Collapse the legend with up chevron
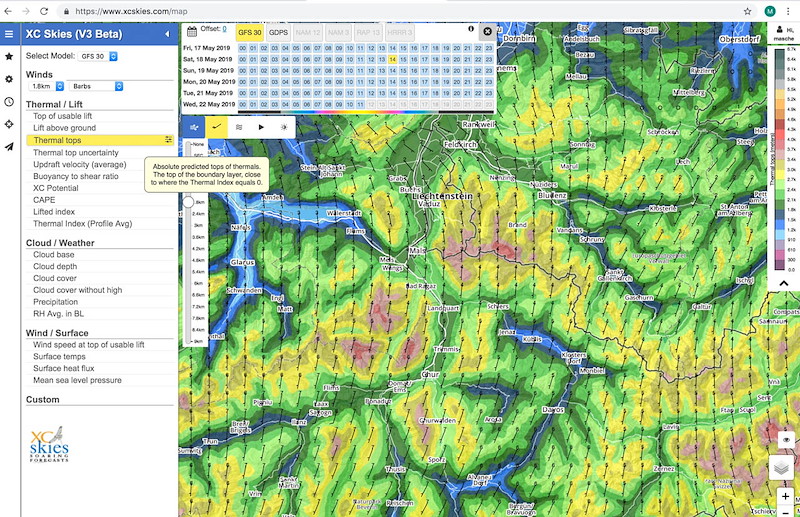This screenshot has height=517, width=800. click(x=784, y=283)
